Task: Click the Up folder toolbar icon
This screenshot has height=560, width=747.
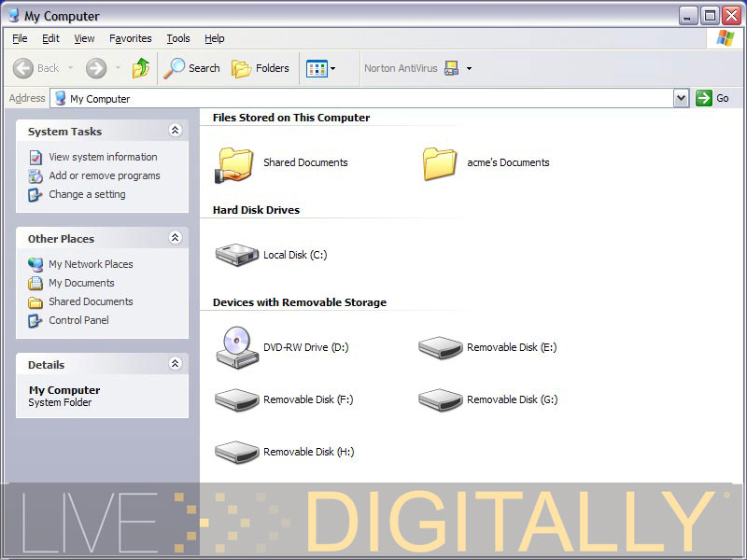Action: [x=141, y=68]
